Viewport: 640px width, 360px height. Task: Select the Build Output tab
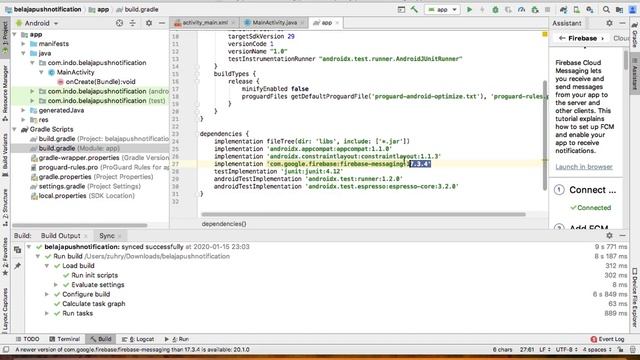coord(60,236)
